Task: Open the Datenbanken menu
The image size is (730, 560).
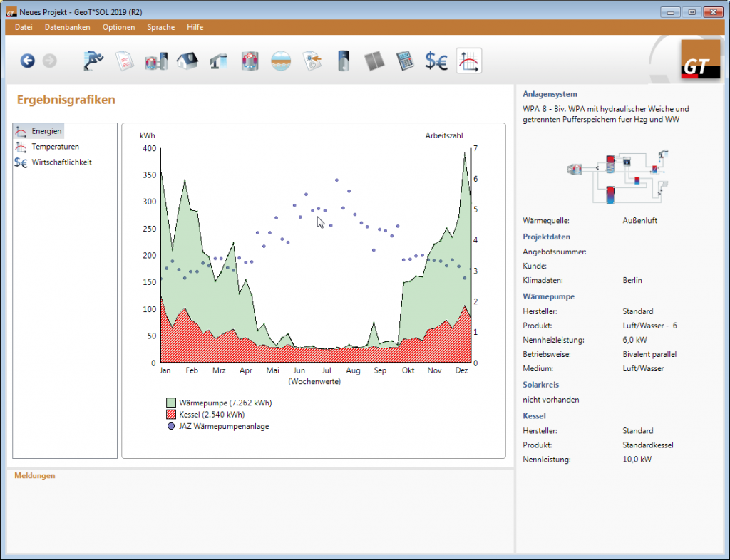Action: [x=68, y=27]
